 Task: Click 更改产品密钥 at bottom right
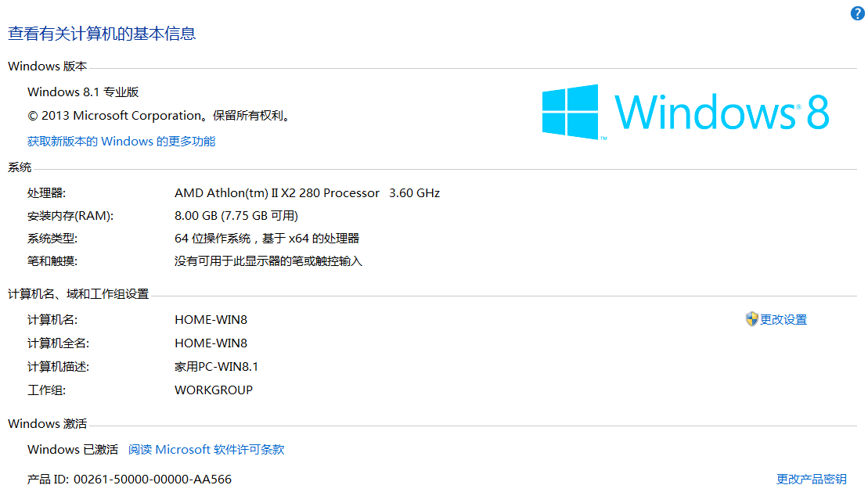[x=811, y=479]
